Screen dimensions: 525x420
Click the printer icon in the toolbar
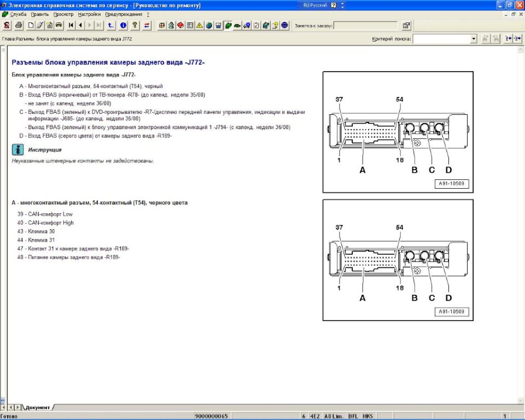[x=18, y=25]
